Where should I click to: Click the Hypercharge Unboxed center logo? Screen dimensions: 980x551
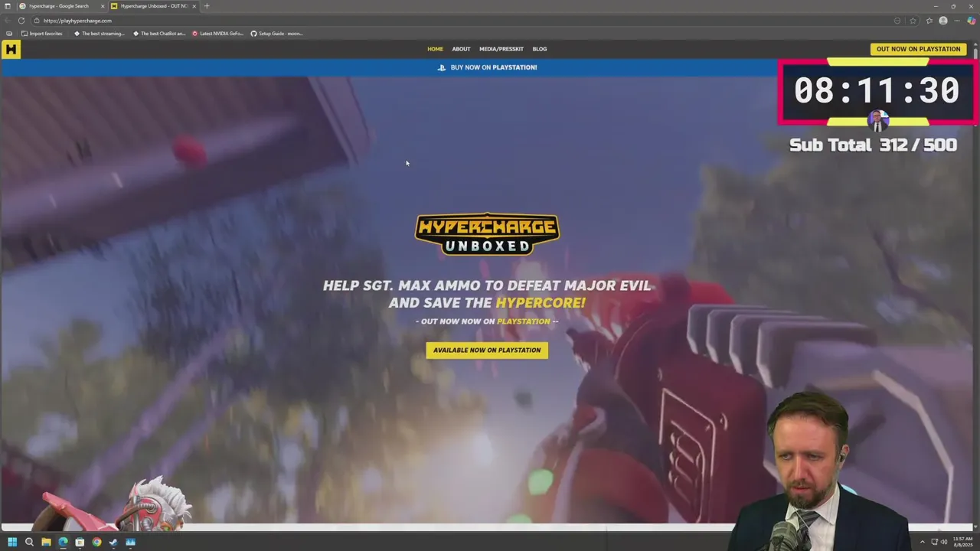(x=487, y=234)
